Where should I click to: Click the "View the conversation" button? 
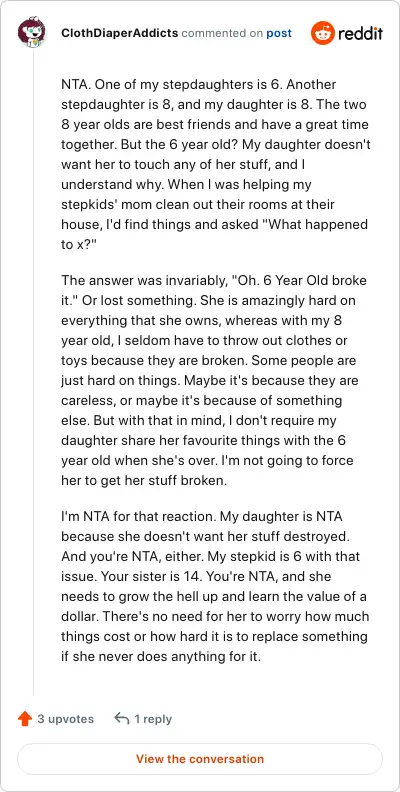click(200, 759)
